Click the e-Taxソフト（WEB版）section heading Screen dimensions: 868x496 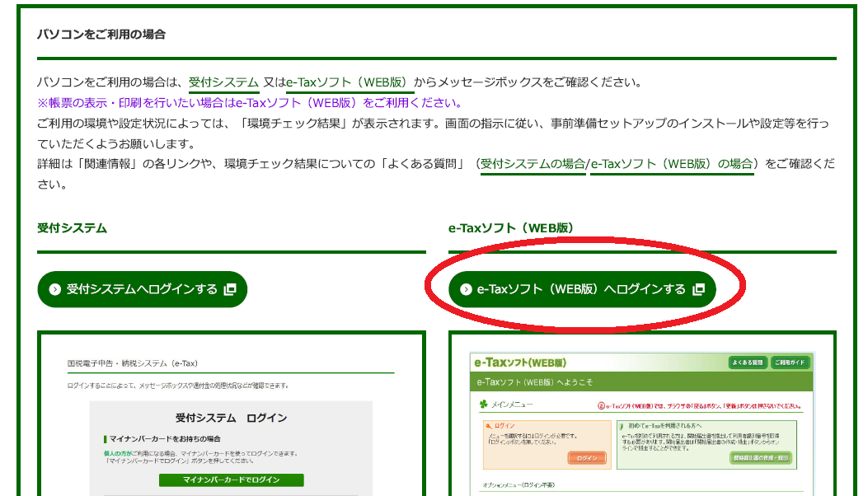[x=512, y=228]
